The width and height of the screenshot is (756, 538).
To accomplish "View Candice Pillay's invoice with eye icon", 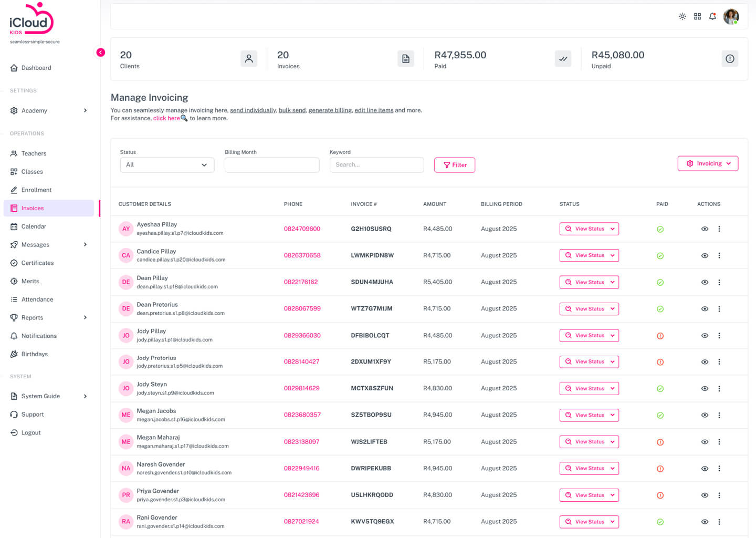I will point(705,256).
